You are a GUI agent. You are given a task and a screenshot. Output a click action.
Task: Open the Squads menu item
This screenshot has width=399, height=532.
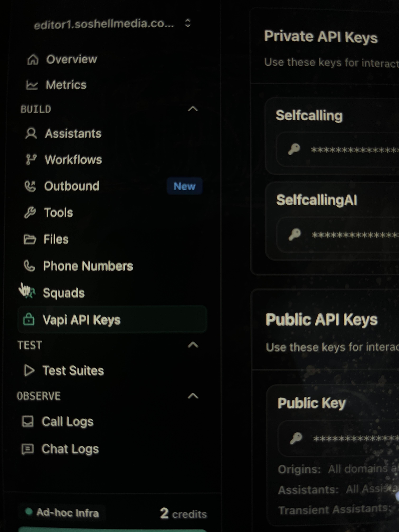coord(64,293)
